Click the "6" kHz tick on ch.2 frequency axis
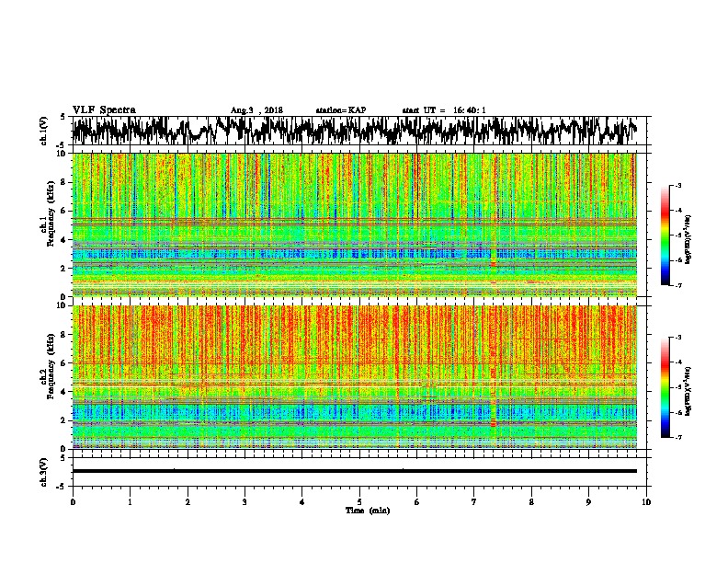 64,363
